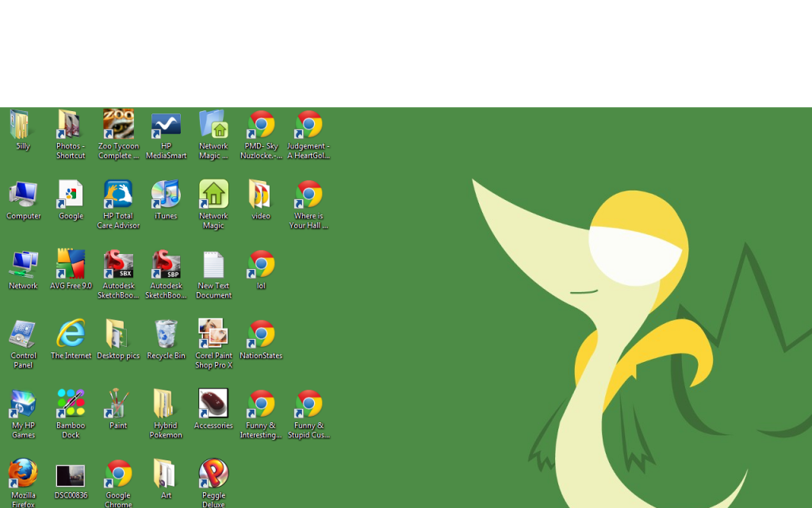Open the iTunes desktop shortcut
This screenshot has width=812, height=508.
click(166, 195)
